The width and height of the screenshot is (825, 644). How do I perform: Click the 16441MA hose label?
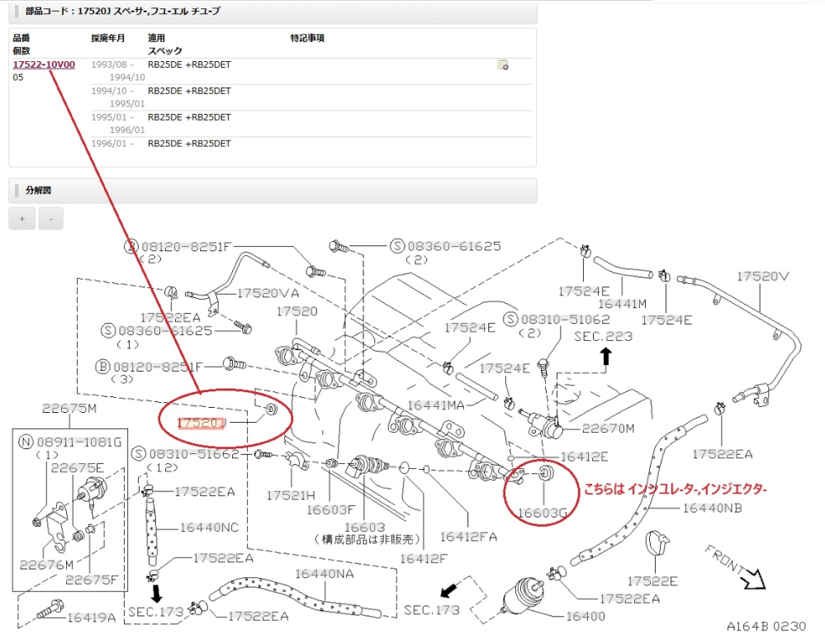click(x=436, y=405)
